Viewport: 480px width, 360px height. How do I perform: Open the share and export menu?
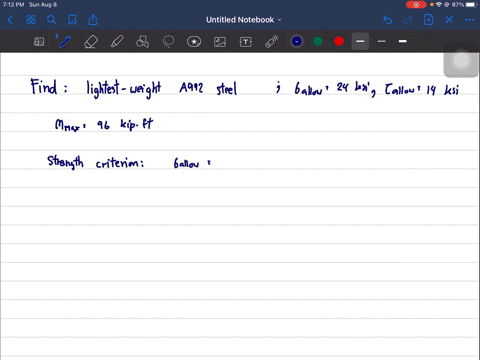(x=93, y=20)
